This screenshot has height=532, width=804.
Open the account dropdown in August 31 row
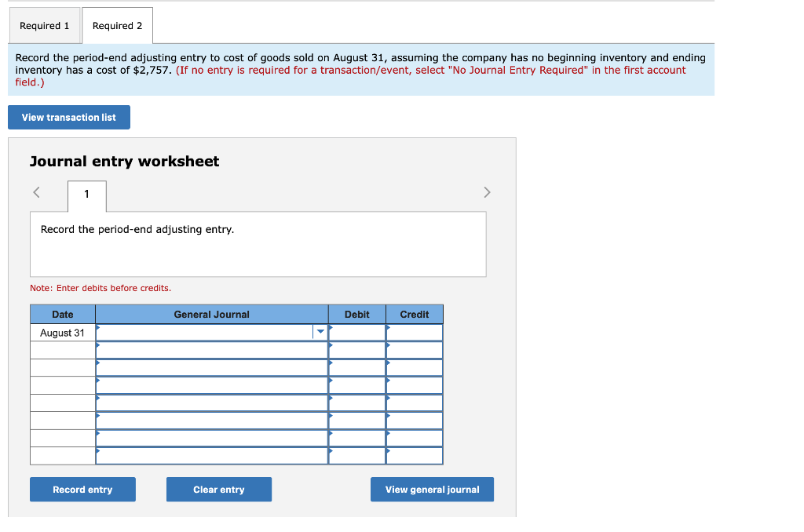(320, 332)
